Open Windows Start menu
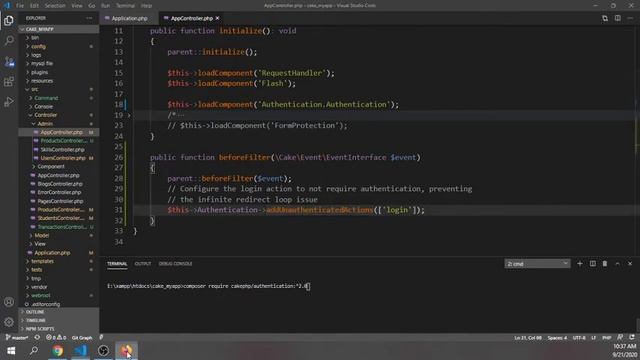Image resolution: width=640 pixels, height=360 pixels. [11, 351]
